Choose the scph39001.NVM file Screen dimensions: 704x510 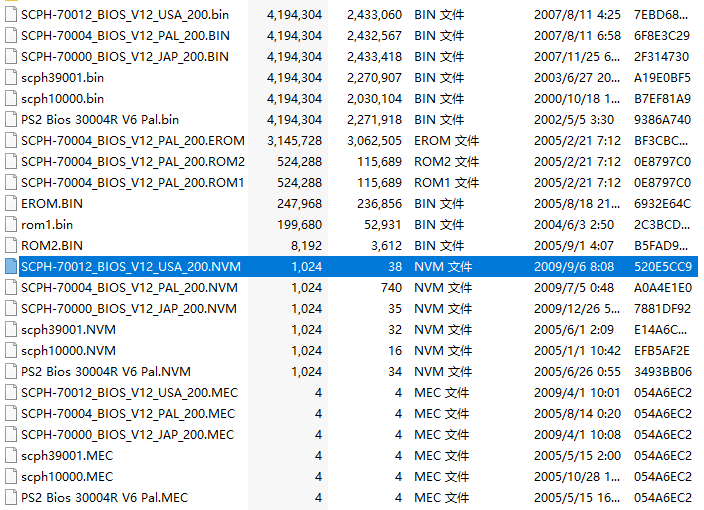coord(68,330)
